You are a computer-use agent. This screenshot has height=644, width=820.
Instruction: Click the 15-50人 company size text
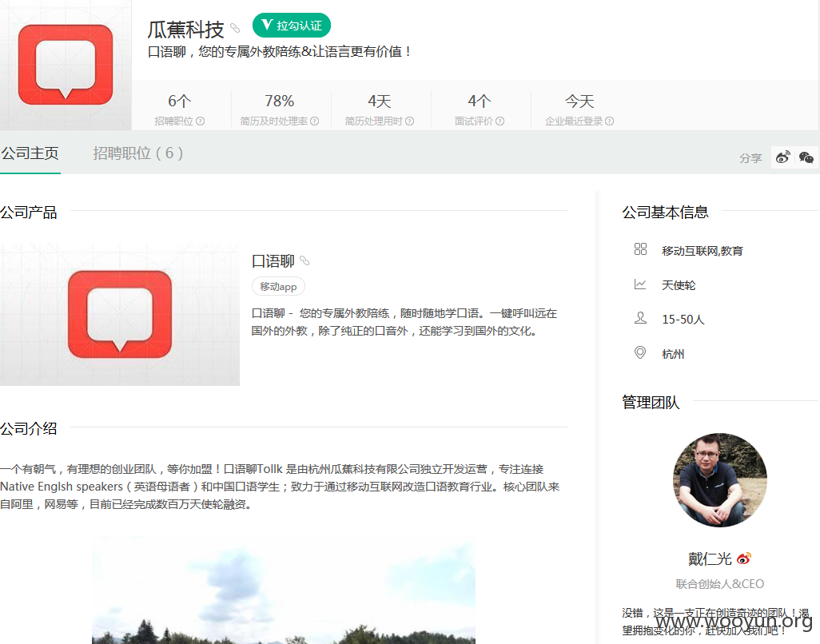[x=683, y=320]
